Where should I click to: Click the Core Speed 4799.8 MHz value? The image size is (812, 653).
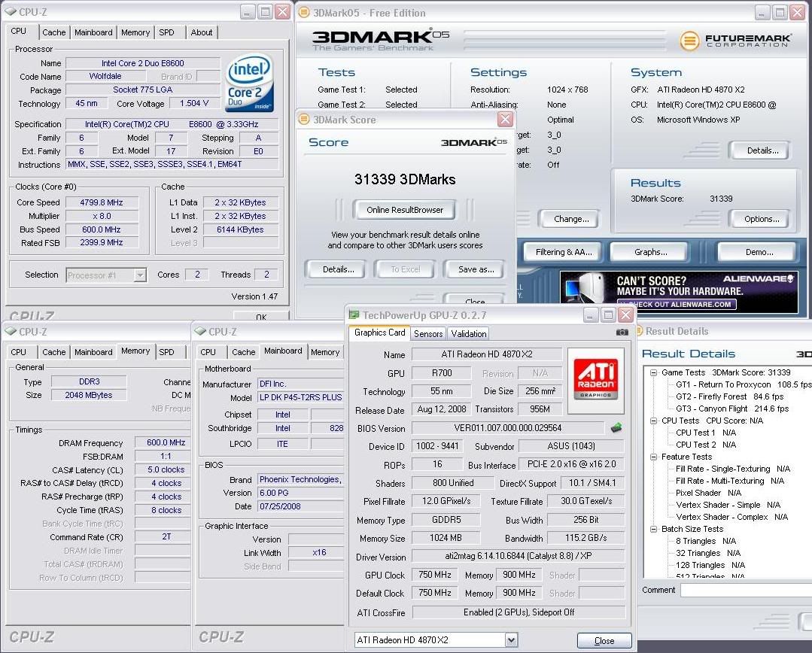(x=102, y=202)
